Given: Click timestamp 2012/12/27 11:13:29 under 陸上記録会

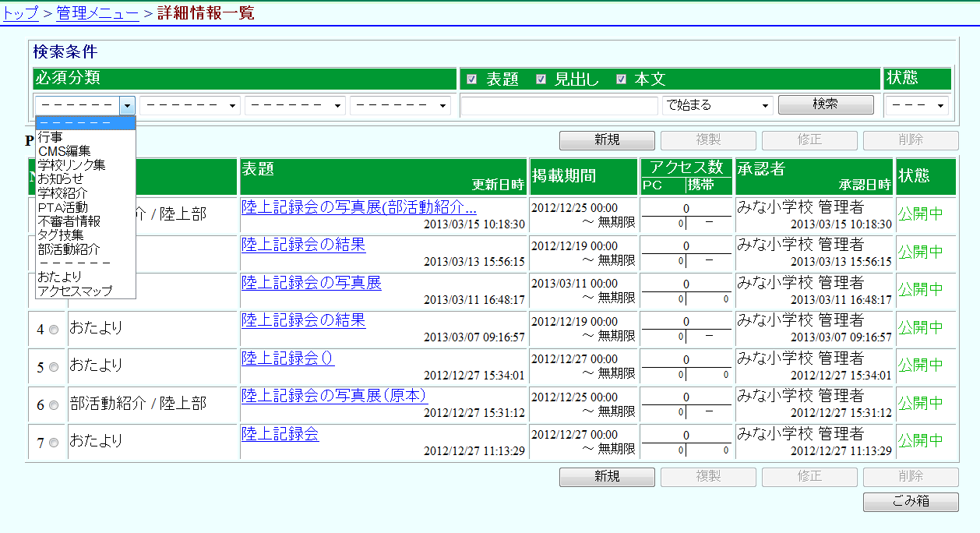Looking at the screenshot, I should click(x=474, y=450).
